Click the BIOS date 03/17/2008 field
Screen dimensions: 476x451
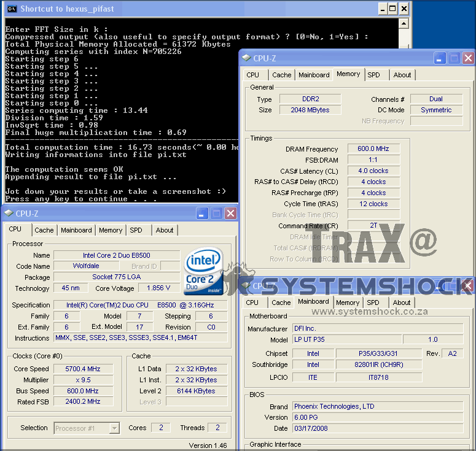[x=378, y=428]
